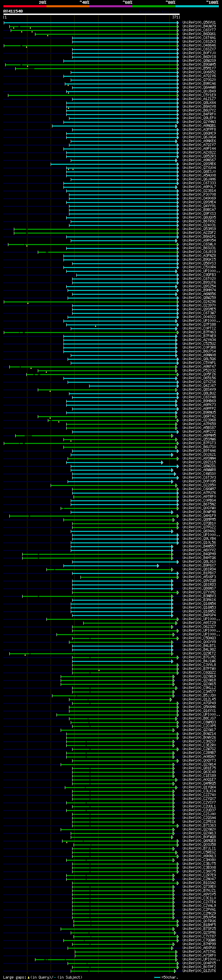Select hit UniRef100_B9GWH5
Image resolution: width=222 pixels, height=980 pixels.
[199, 65]
